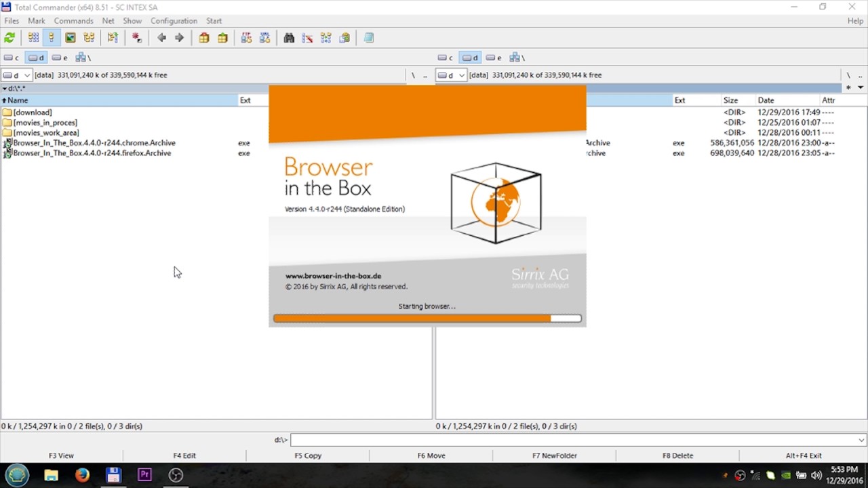This screenshot has height=488, width=868.
Task: Go to root directory in right panel
Action: pyautogui.click(x=848, y=75)
